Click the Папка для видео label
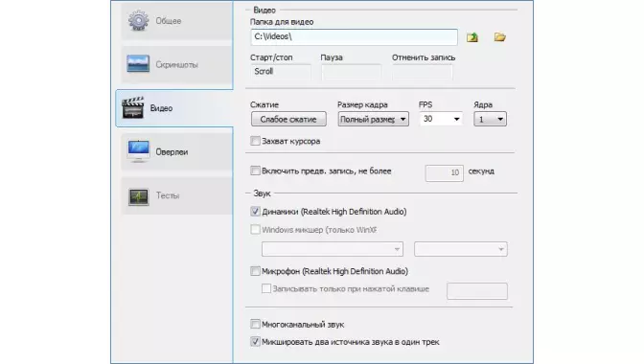 point(282,22)
